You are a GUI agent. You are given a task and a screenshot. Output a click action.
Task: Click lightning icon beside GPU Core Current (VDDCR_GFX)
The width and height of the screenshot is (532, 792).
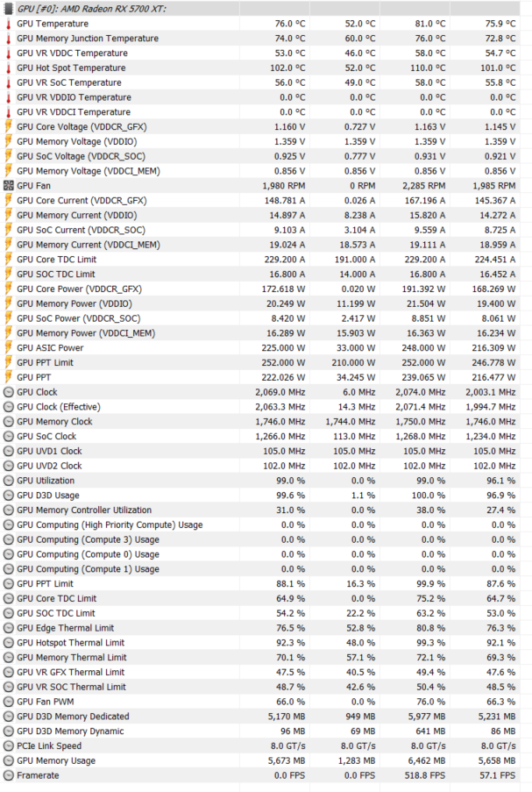(8, 201)
